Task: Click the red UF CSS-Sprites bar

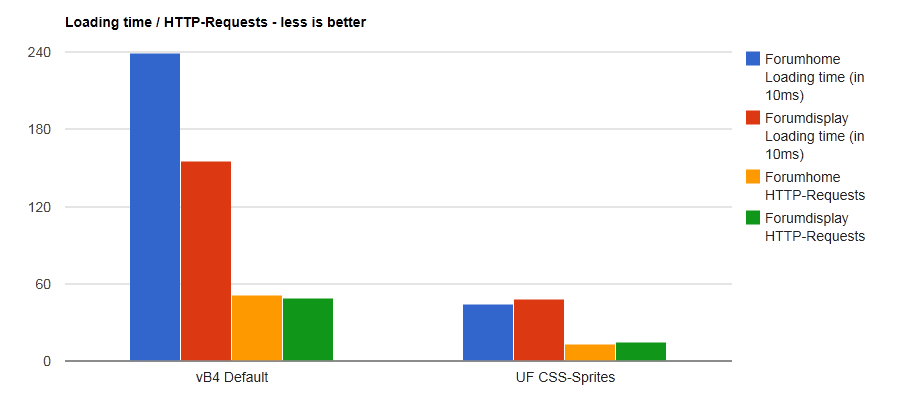Action: 539,330
